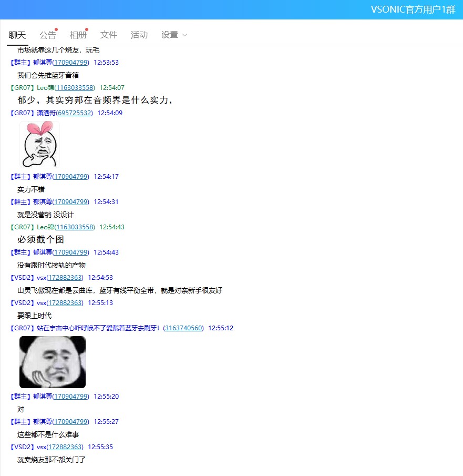The width and height of the screenshot is (463, 476).
Task: Click the message text 必须截个图
Action: [x=40, y=240]
